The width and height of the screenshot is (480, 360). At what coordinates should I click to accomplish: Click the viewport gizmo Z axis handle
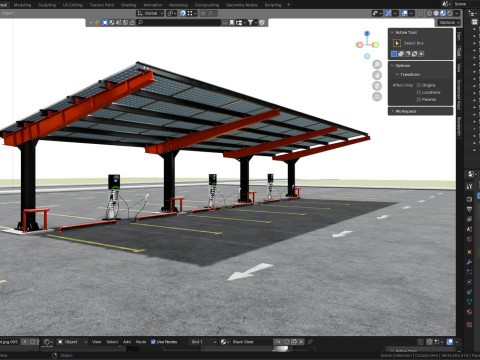tap(367, 34)
